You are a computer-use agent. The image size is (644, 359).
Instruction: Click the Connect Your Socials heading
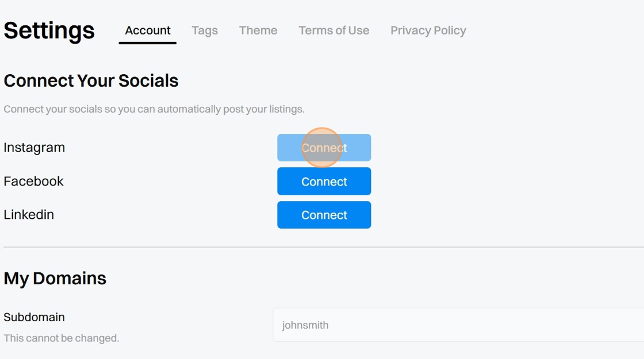point(91,81)
